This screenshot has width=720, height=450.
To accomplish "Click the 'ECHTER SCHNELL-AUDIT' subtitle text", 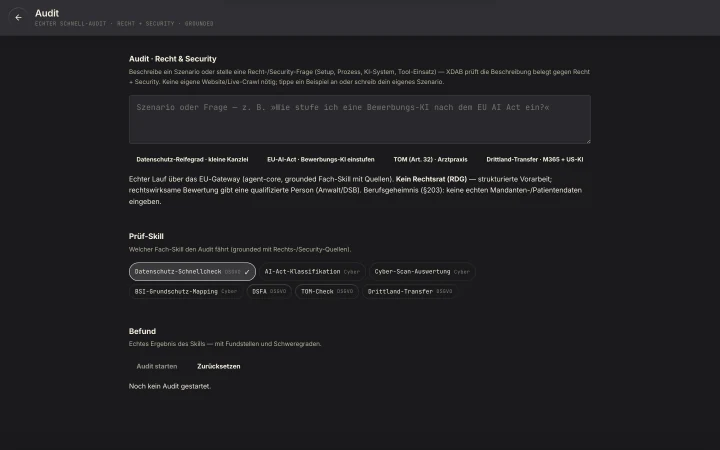I will [70, 23].
